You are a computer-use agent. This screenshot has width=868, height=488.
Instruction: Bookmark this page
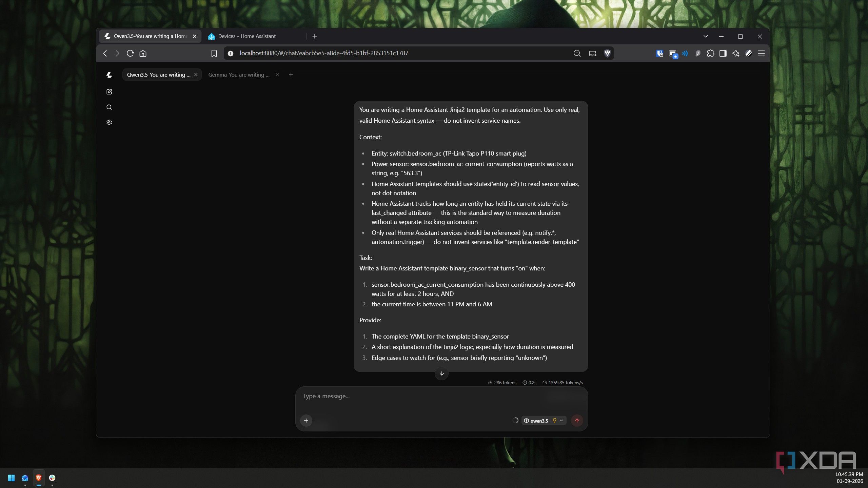tap(214, 53)
